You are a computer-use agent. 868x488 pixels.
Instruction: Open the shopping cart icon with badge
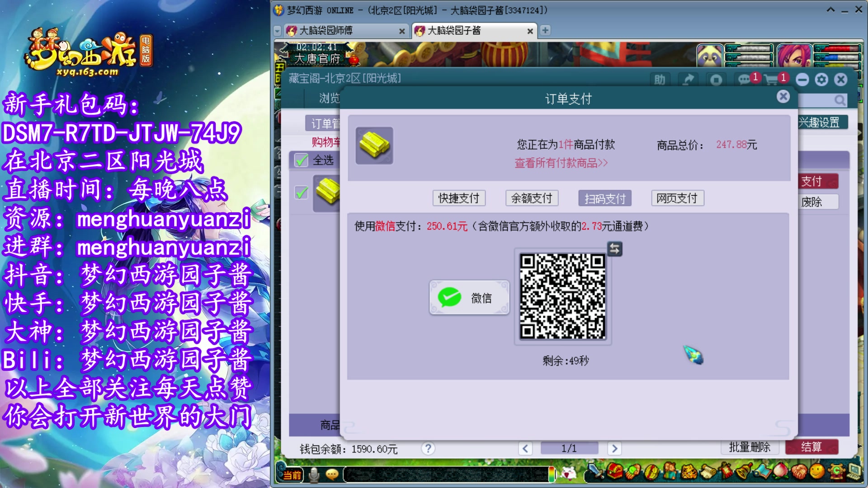(x=772, y=80)
